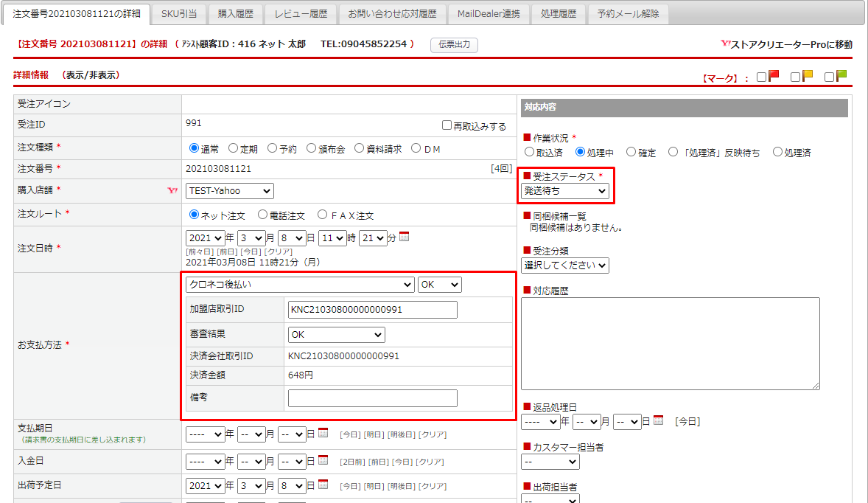Click the green flag mark icon
This screenshot has height=503, width=868.
(841, 76)
